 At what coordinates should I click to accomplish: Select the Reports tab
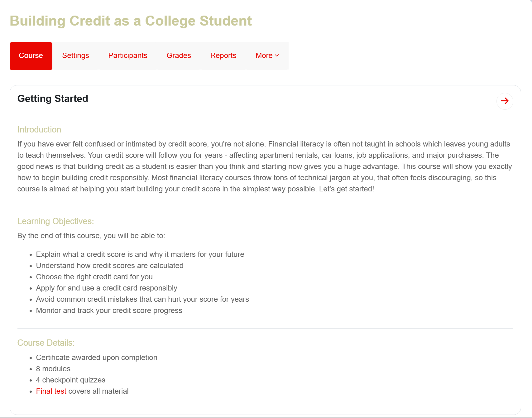pyautogui.click(x=223, y=56)
